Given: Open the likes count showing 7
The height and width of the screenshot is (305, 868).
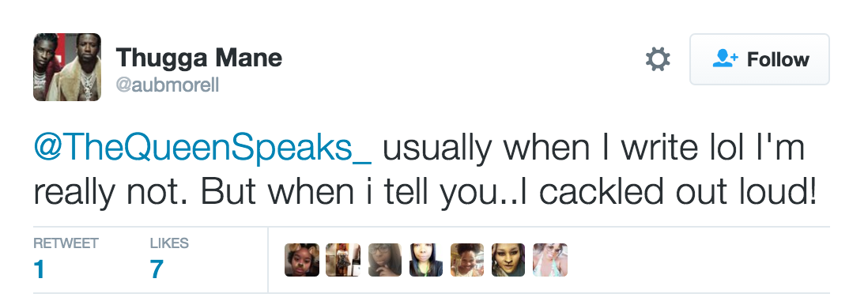Looking at the screenshot, I should point(156,269).
